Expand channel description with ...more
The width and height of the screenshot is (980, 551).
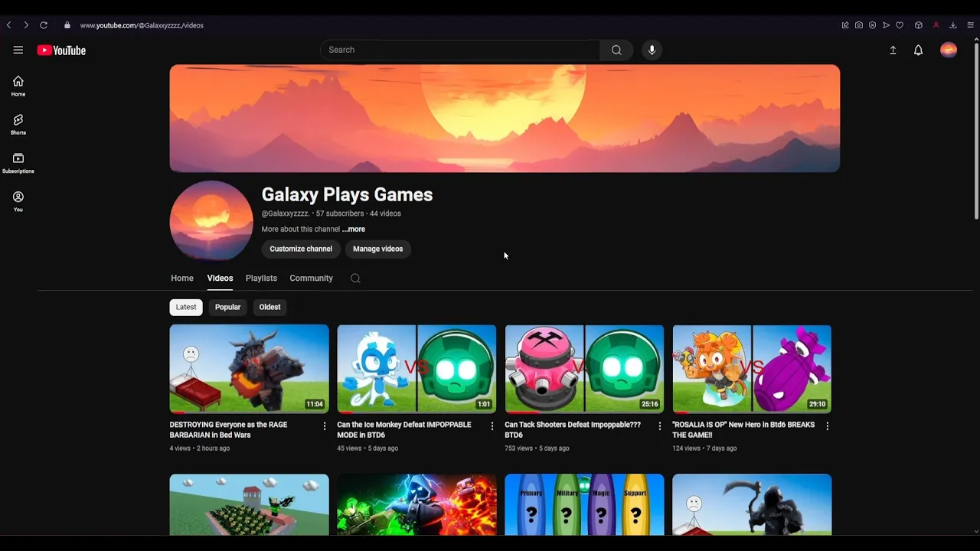click(x=354, y=229)
